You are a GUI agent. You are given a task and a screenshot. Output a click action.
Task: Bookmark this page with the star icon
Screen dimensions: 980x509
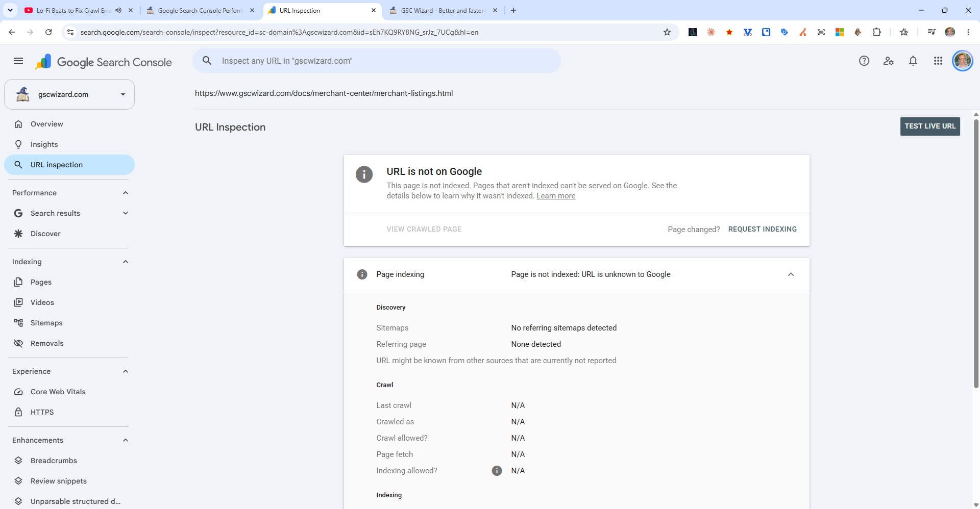[667, 32]
